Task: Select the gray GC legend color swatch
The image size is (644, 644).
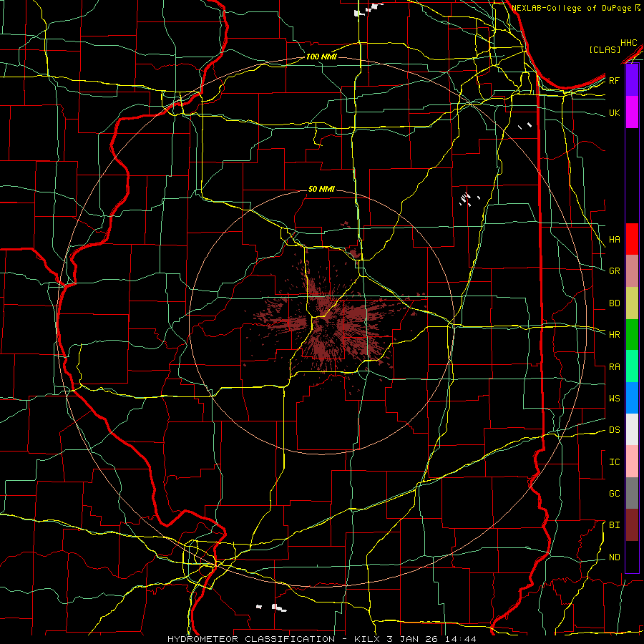Action: pyautogui.click(x=632, y=493)
